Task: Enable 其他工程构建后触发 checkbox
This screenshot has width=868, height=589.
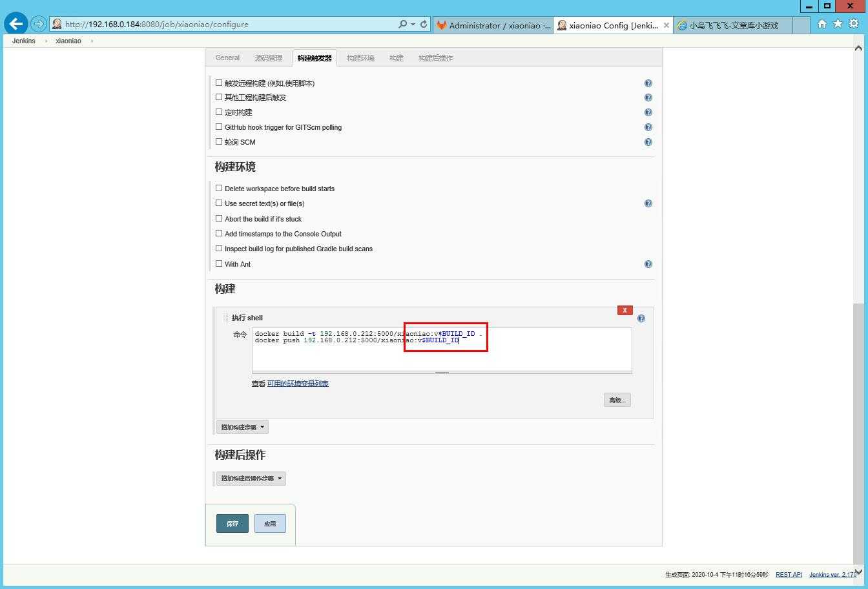Action: (x=219, y=97)
